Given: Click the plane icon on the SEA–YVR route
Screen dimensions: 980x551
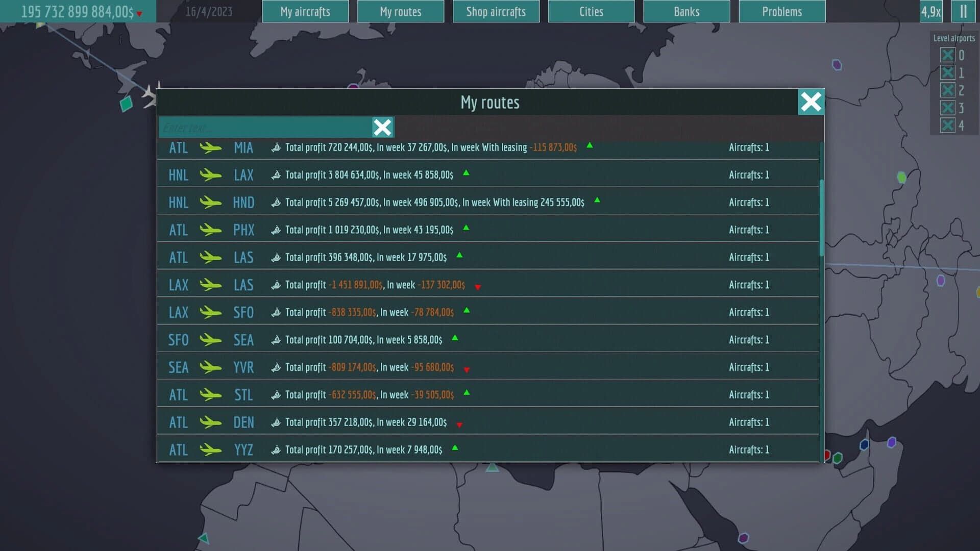Looking at the screenshot, I should (212, 367).
